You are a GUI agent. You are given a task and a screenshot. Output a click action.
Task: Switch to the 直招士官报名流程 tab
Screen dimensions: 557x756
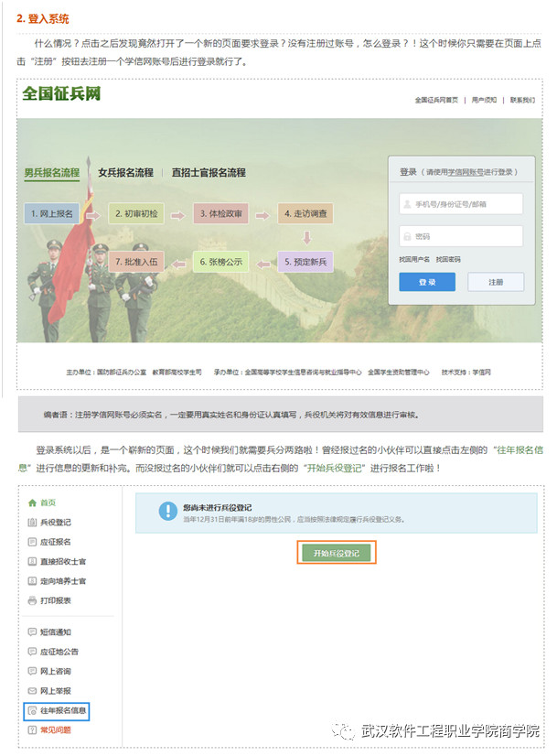(x=209, y=172)
